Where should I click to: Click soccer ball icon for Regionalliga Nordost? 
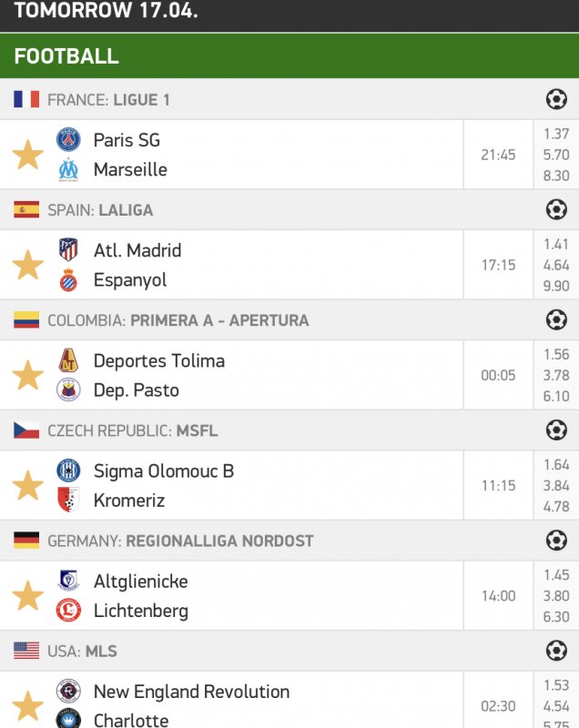click(x=556, y=541)
